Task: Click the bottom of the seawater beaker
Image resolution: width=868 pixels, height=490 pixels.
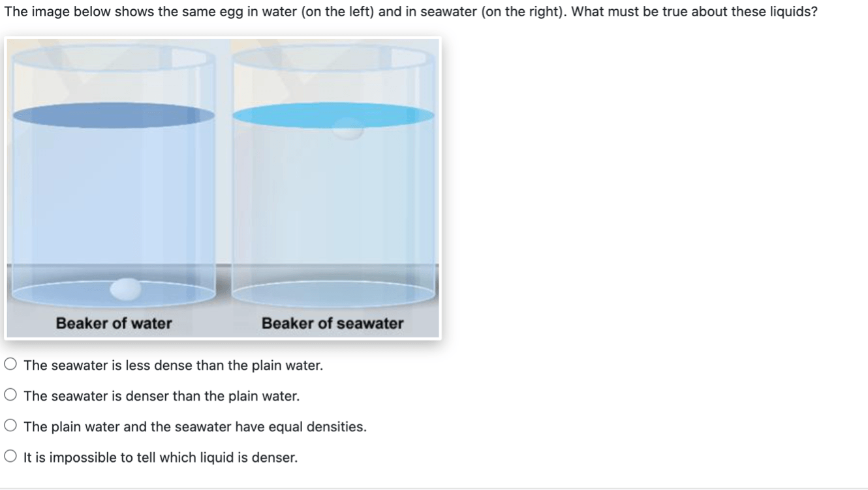Action: pos(333,294)
